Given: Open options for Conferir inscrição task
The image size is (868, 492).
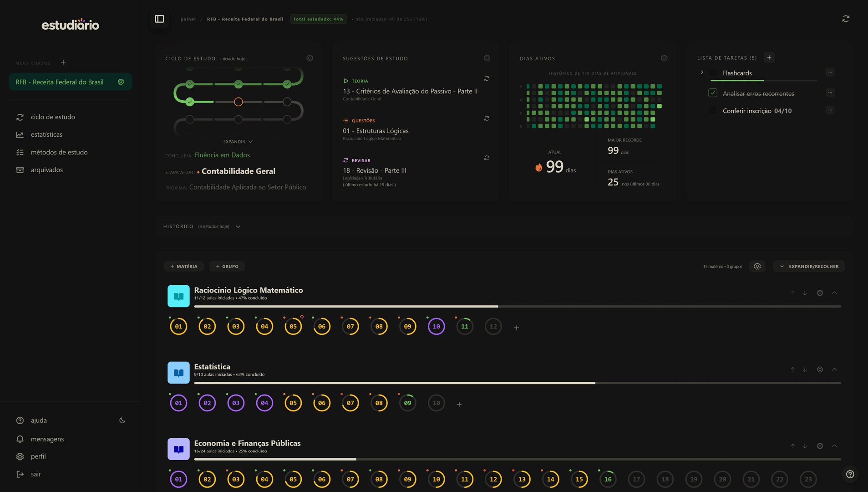Looking at the screenshot, I should click(x=830, y=110).
